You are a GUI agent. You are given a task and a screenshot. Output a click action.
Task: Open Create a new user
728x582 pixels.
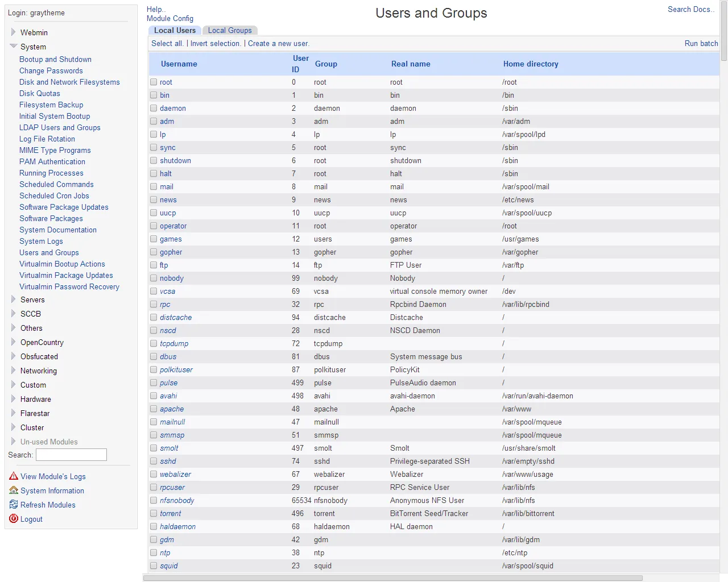(278, 43)
